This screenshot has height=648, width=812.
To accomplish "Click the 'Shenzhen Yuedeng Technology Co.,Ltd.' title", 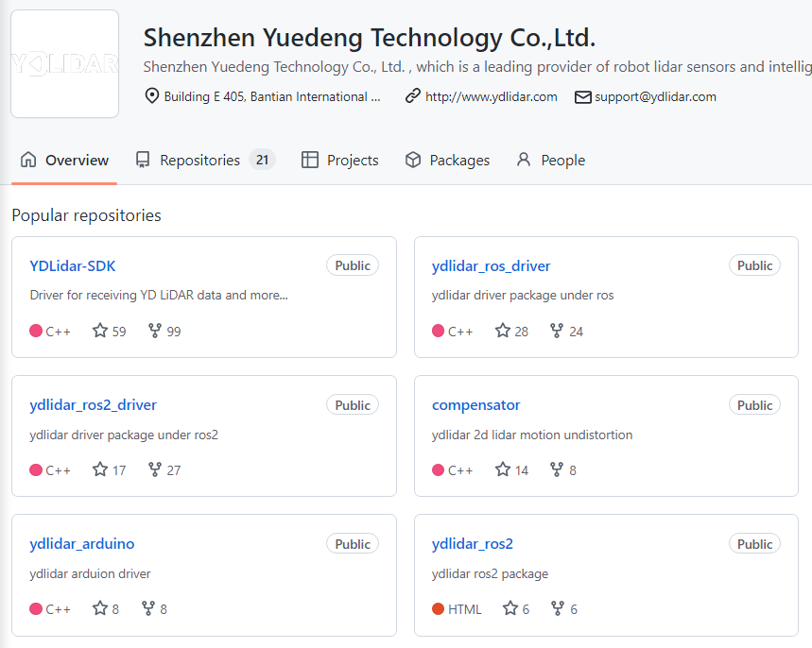I will (370, 38).
